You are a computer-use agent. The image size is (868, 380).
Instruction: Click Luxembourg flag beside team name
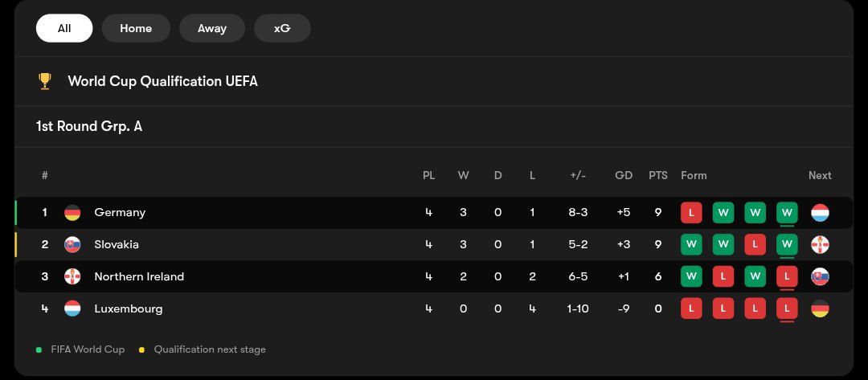[x=72, y=308]
